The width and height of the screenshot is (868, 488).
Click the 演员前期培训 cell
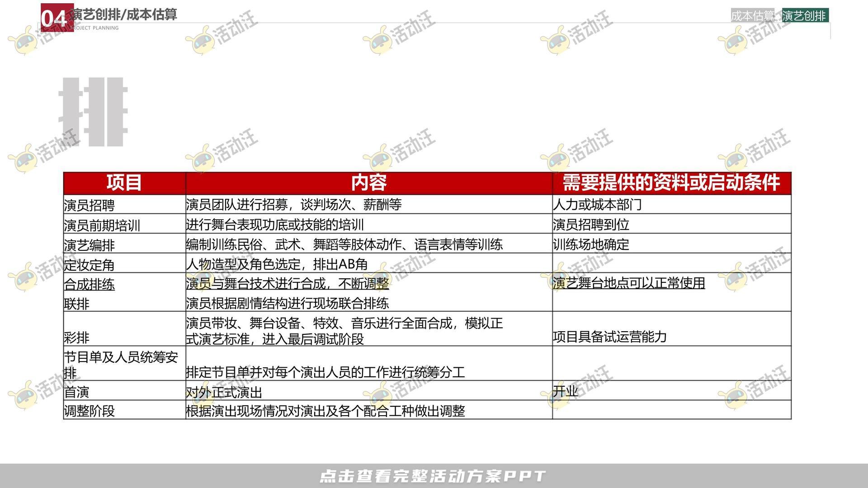click(x=124, y=224)
